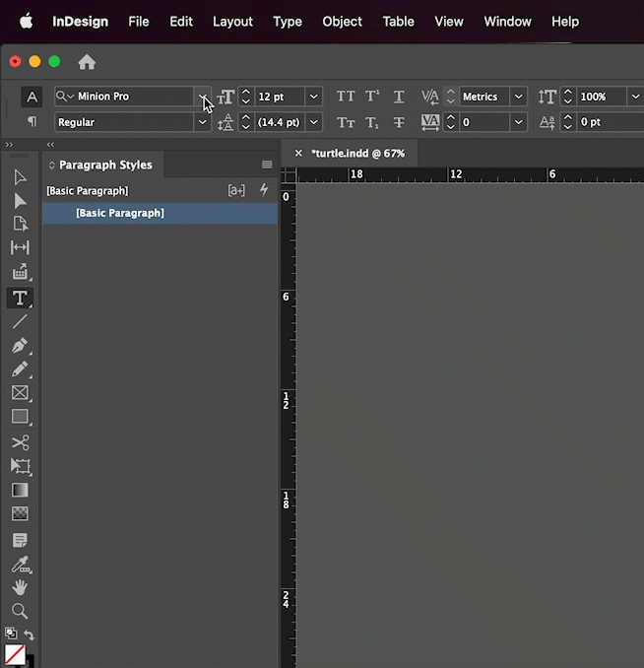
Task: Select the Pencil tool
Action: click(x=20, y=369)
